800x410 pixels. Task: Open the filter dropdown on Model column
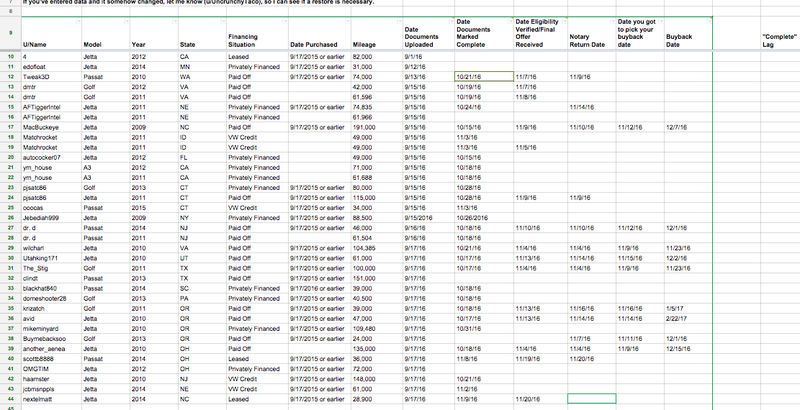[x=127, y=21]
